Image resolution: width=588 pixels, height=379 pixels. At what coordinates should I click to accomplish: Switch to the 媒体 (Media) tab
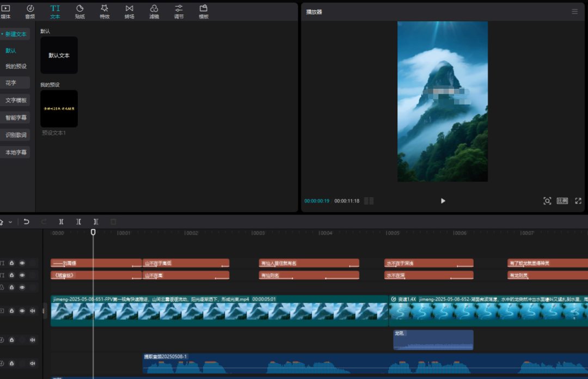[x=5, y=11]
